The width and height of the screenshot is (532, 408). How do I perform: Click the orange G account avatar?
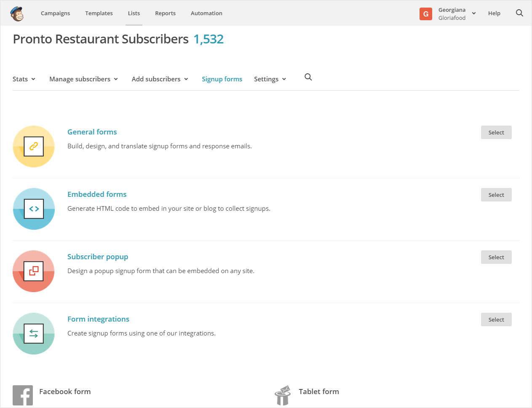coord(426,14)
